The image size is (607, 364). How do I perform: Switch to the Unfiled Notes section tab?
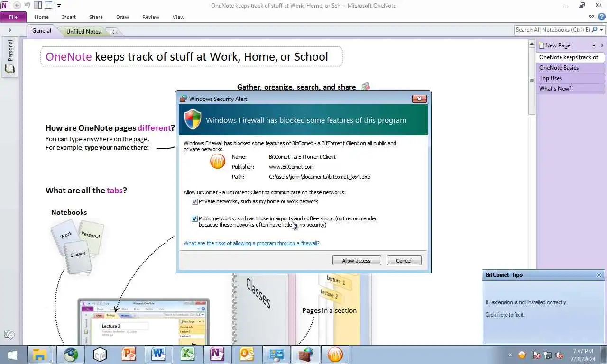(x=83, y=32)
